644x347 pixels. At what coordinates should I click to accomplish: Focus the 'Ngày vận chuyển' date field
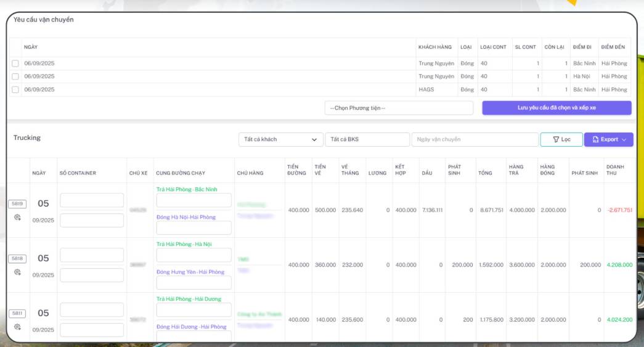point(475,140)
